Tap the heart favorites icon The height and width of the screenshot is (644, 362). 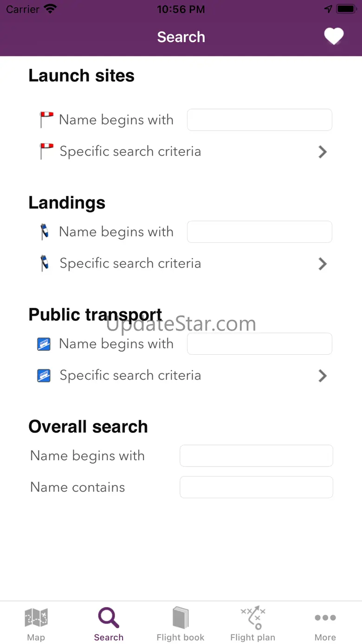click(x=334, y=36)
